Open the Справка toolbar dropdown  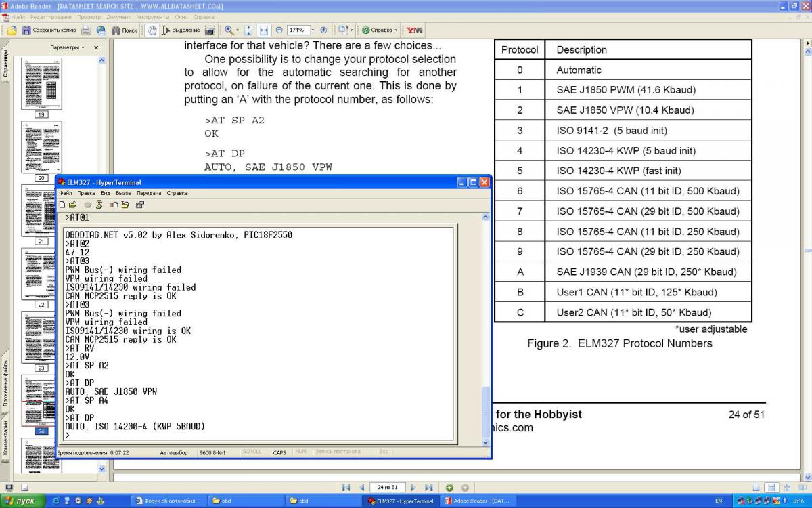point(379,30)
